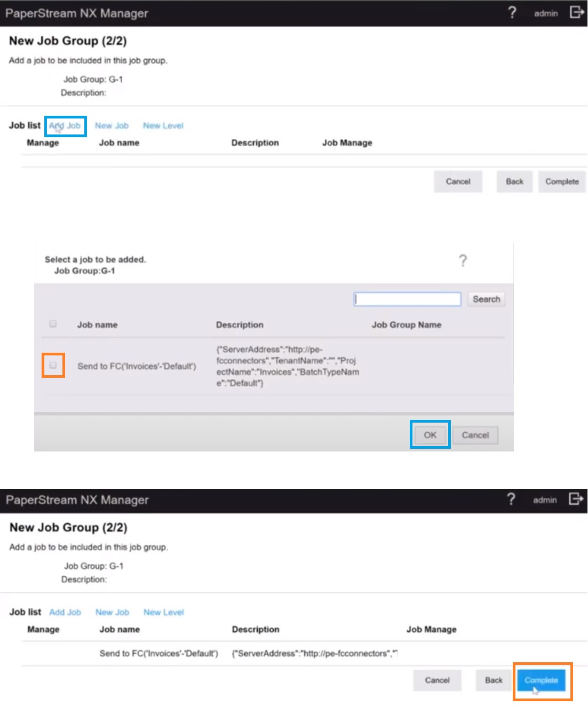Screen dimensions: 588x714
Task: Click the admin user name in the upper header
Action: (545, 13)
